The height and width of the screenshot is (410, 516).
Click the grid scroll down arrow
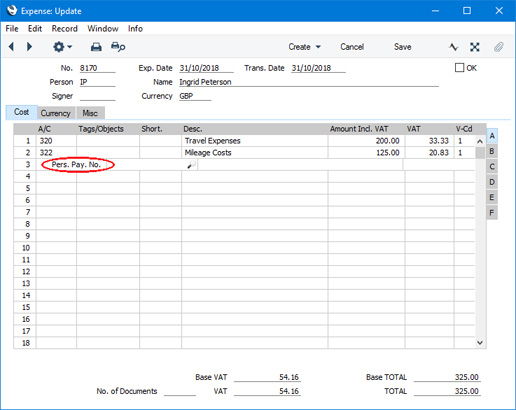480,342
